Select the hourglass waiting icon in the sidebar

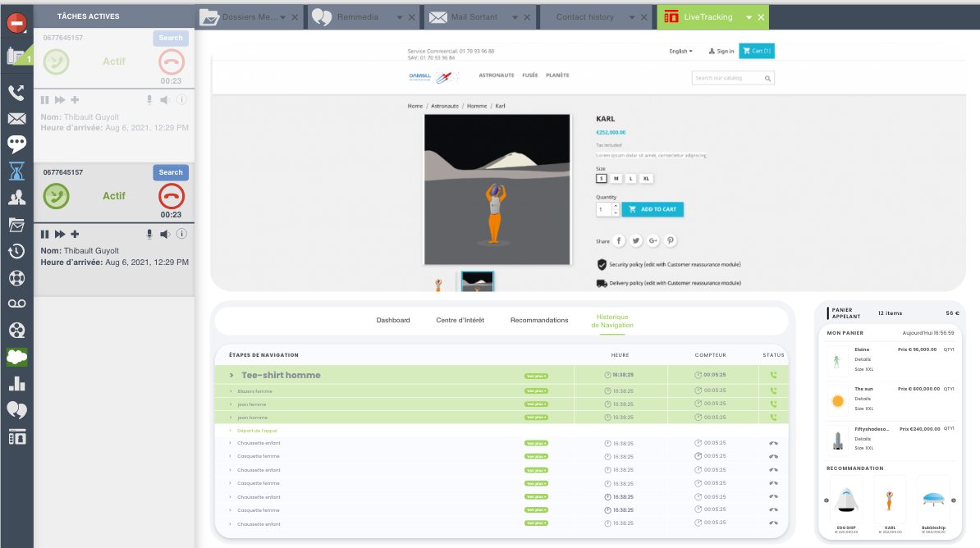pyautogui.click(x=17, y=171)
